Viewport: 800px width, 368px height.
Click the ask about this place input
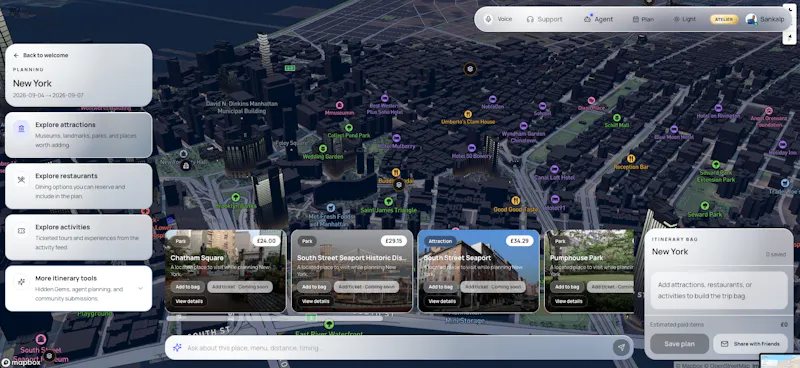(398, 348)
